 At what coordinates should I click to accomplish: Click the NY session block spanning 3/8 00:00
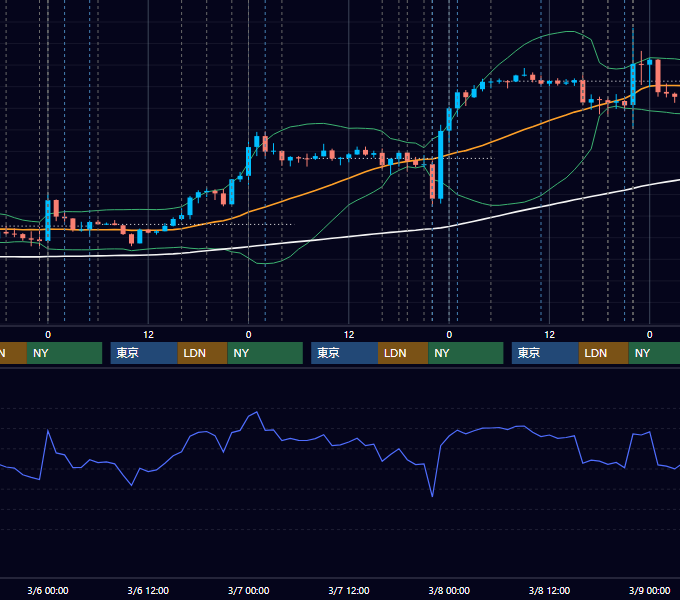(x=466, y=353)
